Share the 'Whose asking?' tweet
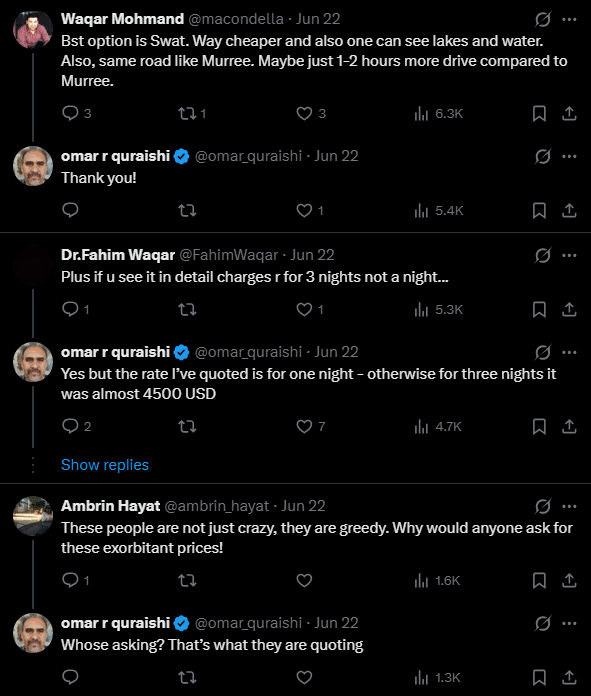591x696 pixels. click(569, 678)
